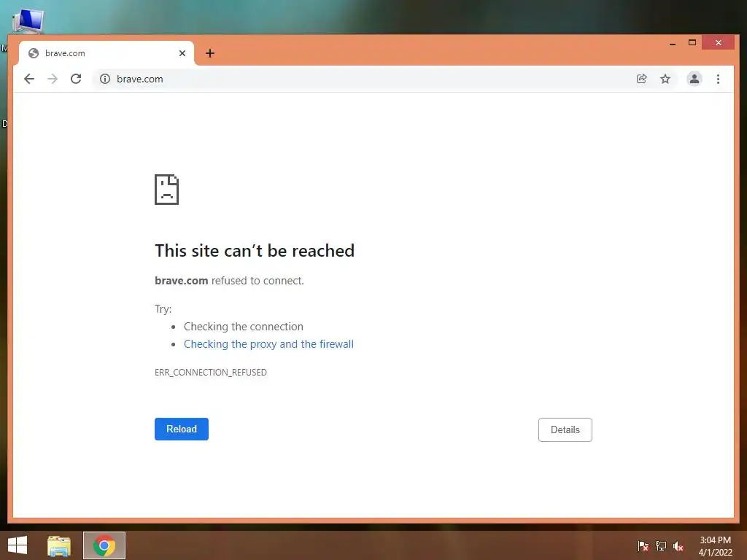Open a new tab with plus button
Image resolution: width=747 pixels, height=560 pixels.
[x=210, y=53]
